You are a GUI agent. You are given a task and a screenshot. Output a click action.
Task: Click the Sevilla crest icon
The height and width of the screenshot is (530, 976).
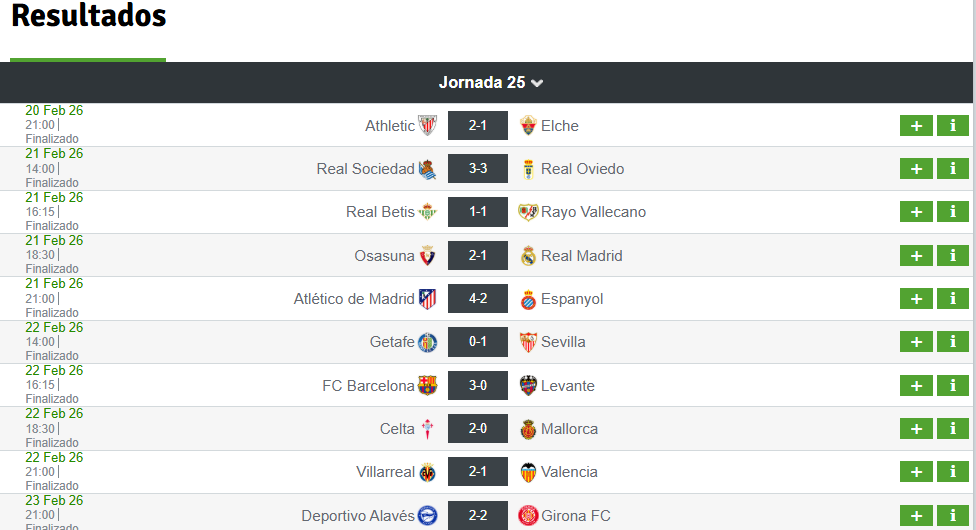click(528, 342)
